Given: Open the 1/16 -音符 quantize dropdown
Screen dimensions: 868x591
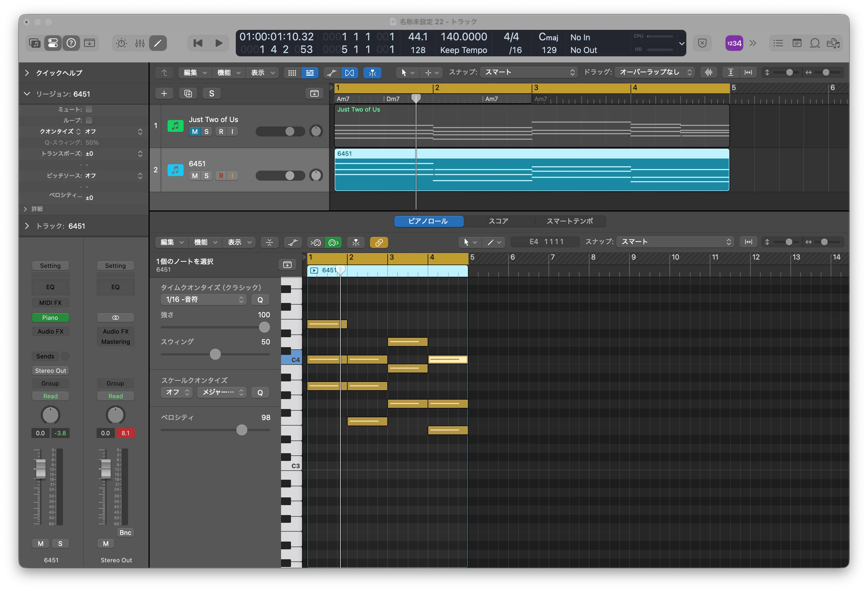Looking at the screenshot, I should (x=204, y=300).
